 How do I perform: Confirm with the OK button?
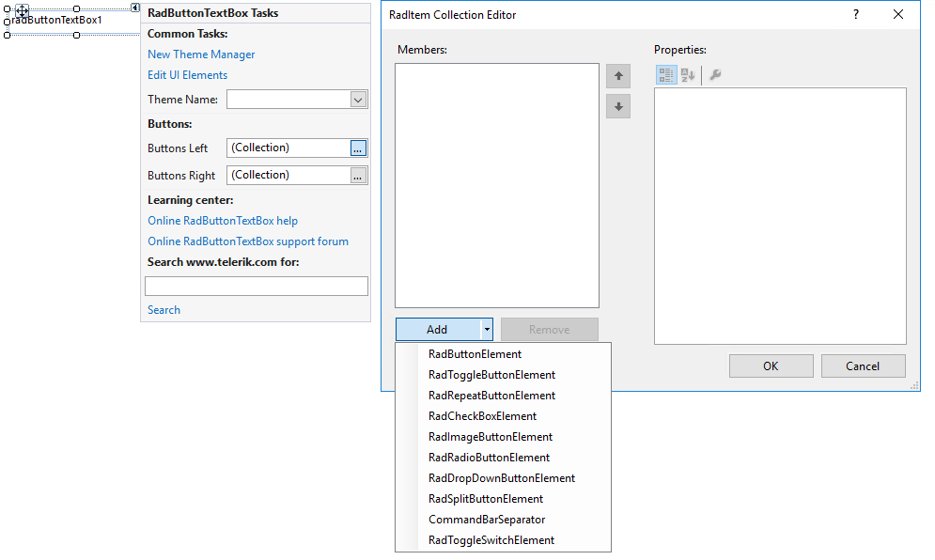pyautogui.click(x=771, y=366)
